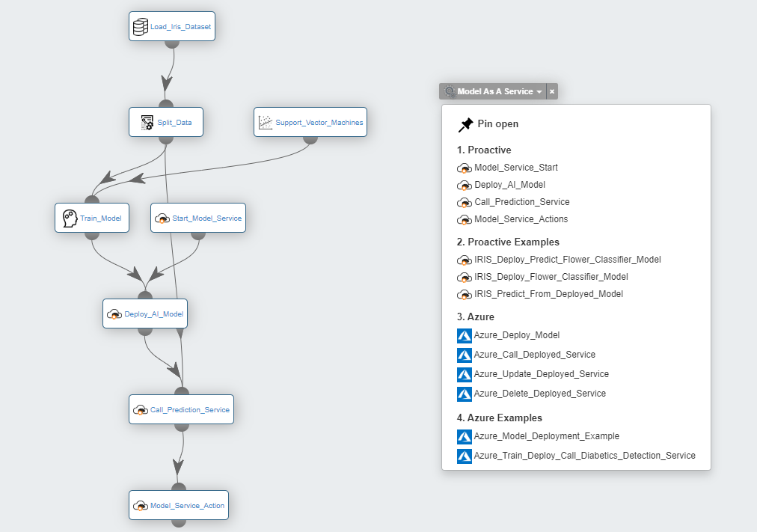757x532 pixels.
Task: Select the Support_Vector_Machines task label
Action: pyautogui.click(x=319, y=123)
